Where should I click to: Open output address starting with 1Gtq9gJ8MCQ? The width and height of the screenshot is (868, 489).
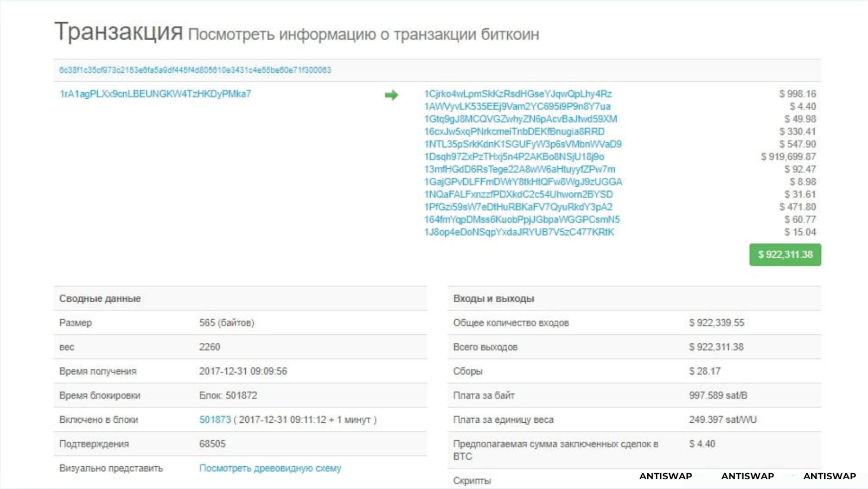[520, 119]
